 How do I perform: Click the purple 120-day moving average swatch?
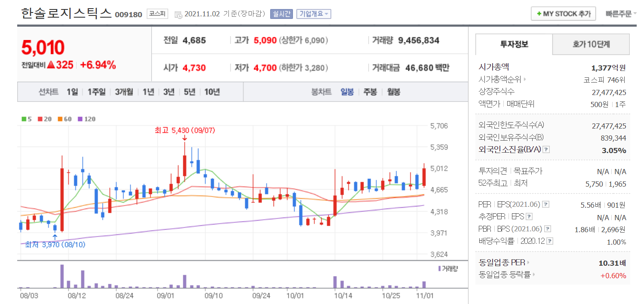[80, 119]
